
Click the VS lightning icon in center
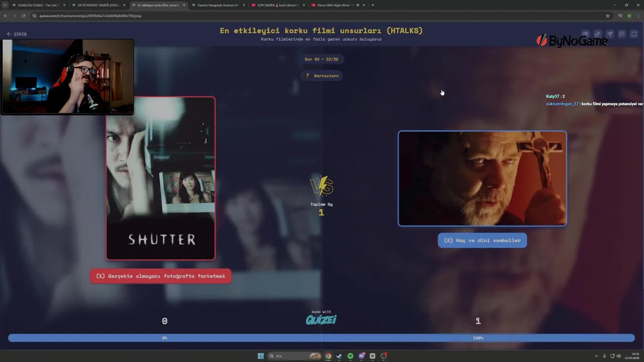pyautogui.click(x=321, y=186)
